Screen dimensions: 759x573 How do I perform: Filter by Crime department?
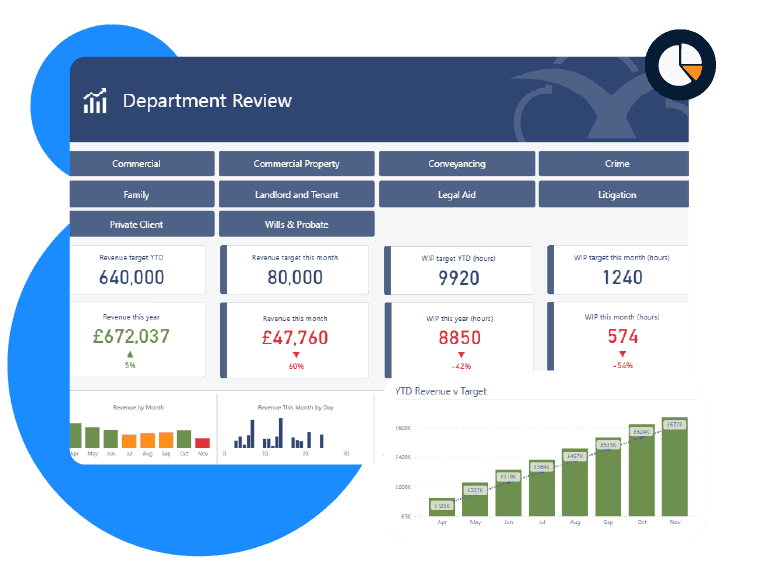(x=616, y=164)
